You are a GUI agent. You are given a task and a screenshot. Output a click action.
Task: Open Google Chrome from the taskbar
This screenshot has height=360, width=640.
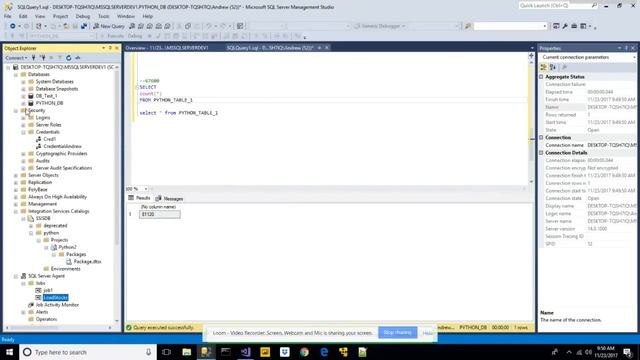click(304, 352)
